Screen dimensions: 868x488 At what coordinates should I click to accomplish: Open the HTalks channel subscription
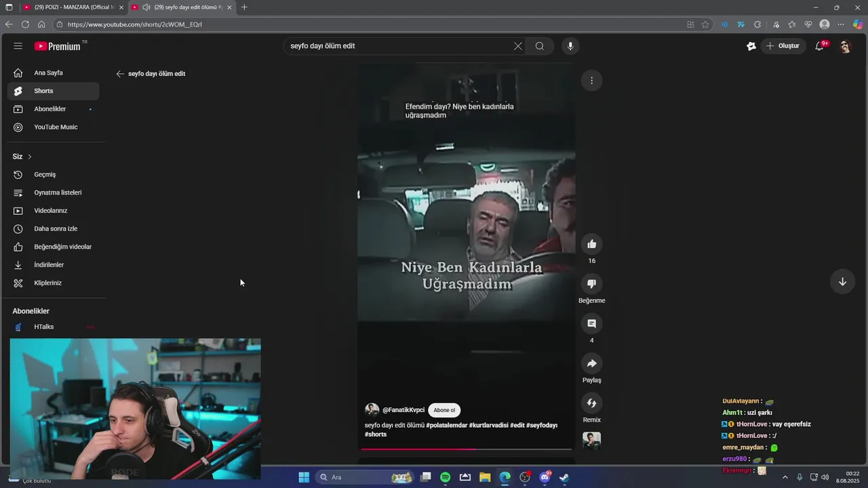54,327
